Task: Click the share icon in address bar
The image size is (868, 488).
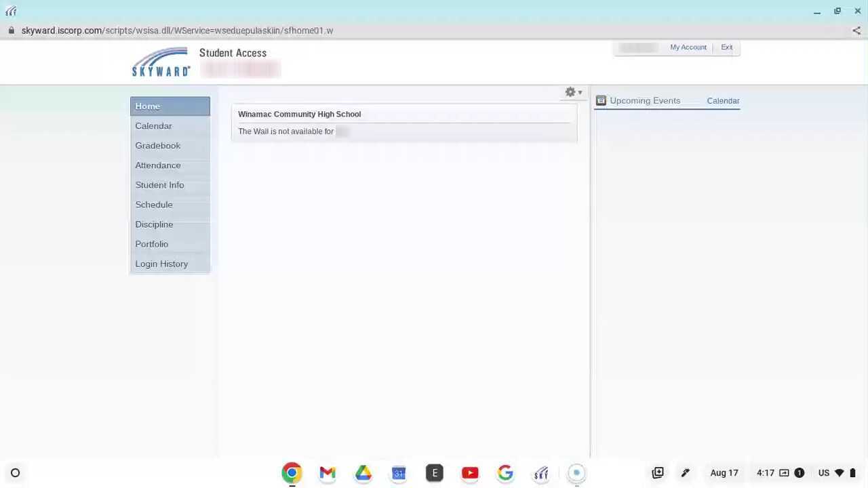Action: click(x=856, y=30)
